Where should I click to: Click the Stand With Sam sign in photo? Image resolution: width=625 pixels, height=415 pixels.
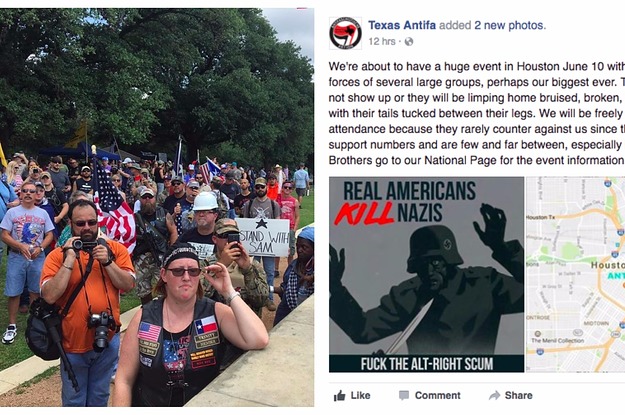pyautogui.click(x=263, y=237)
